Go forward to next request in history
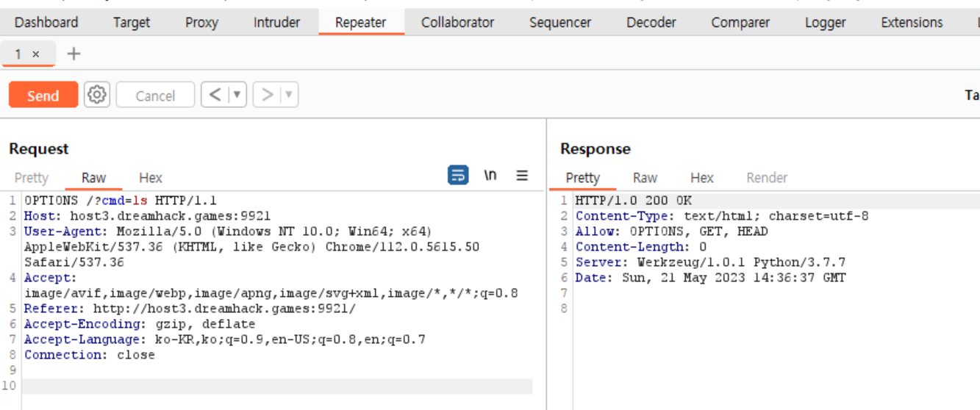Image resolution: width=980 pixels, height=410 pixels. click(x=268, y=95)
